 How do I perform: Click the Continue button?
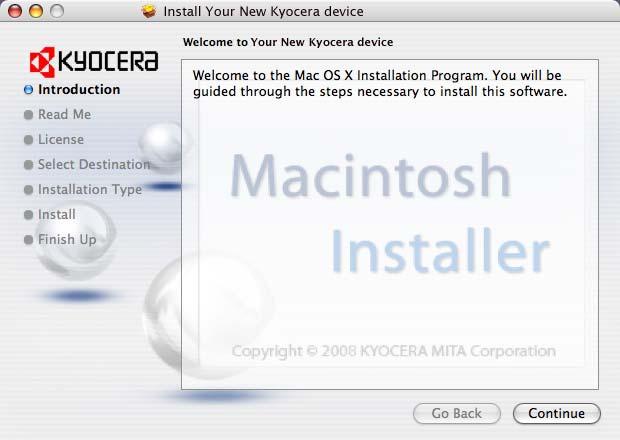(x=557, y=413)
